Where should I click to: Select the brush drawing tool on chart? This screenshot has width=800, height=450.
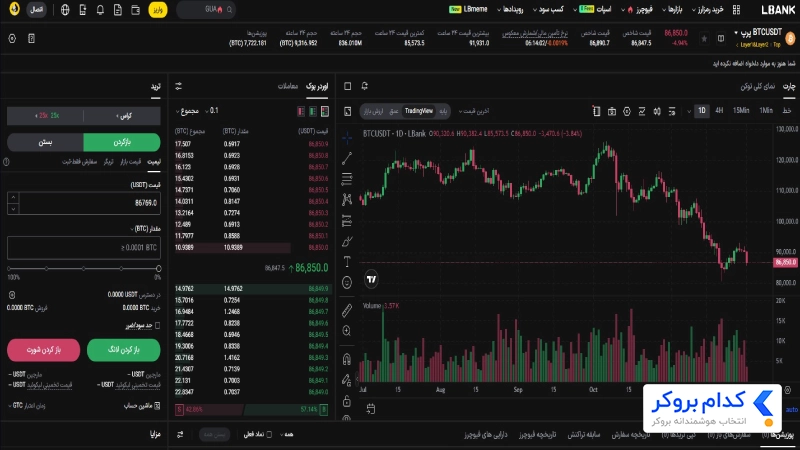(x=347, y=241)
